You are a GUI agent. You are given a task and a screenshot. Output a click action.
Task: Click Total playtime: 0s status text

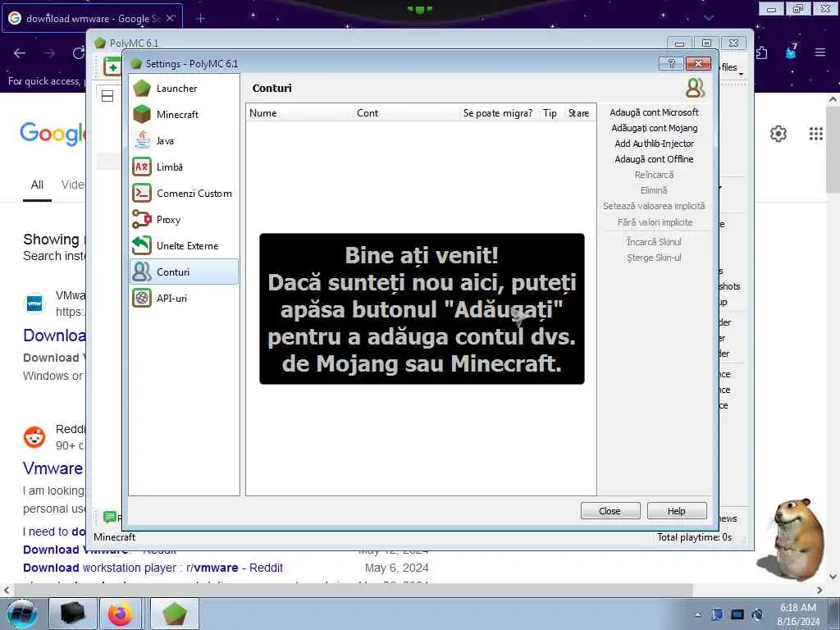coord(694,537)
